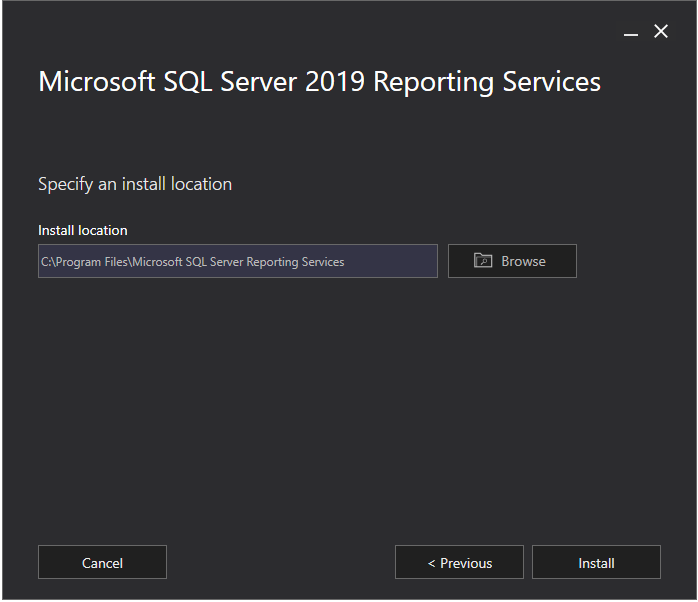698x602 pixels.
Task: Click the Microsoft SQL Server 2019 Reporting Services title
Action: point(319,82)
